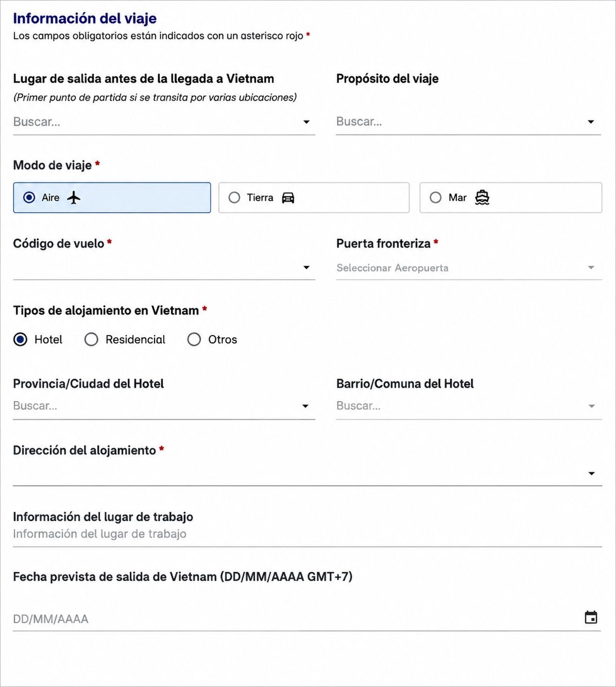Expand Barrio/Comuna del Hotel dropdown arrow
The height and width of the screenshot is (687, 616).
tap(592, 406)
